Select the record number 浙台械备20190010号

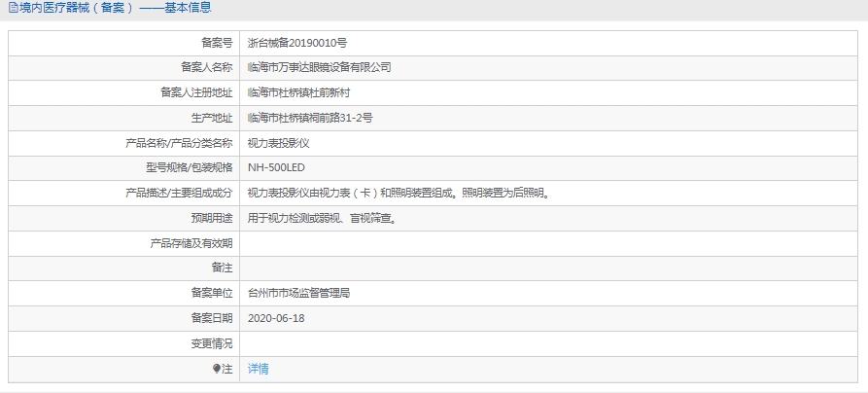297,43
